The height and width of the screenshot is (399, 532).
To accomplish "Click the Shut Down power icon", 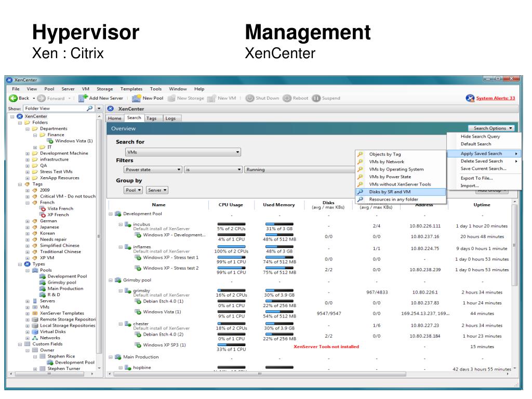I will pos(250,98).
